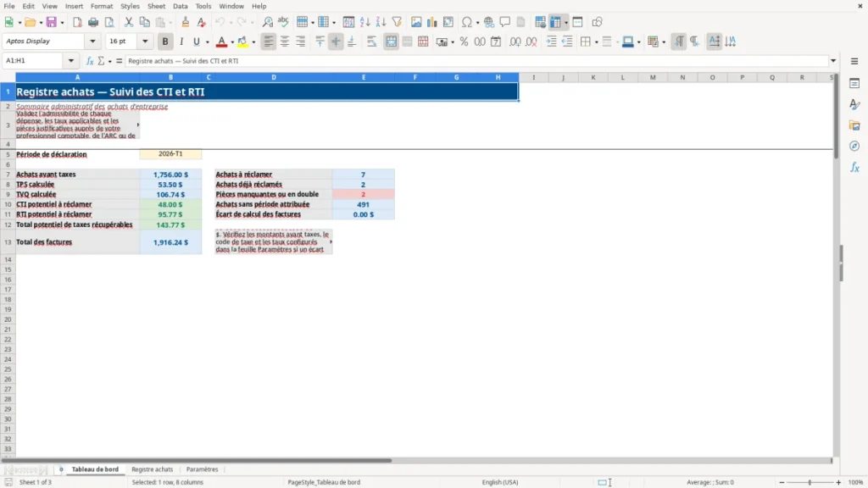Open the font size dropdown

145,41
